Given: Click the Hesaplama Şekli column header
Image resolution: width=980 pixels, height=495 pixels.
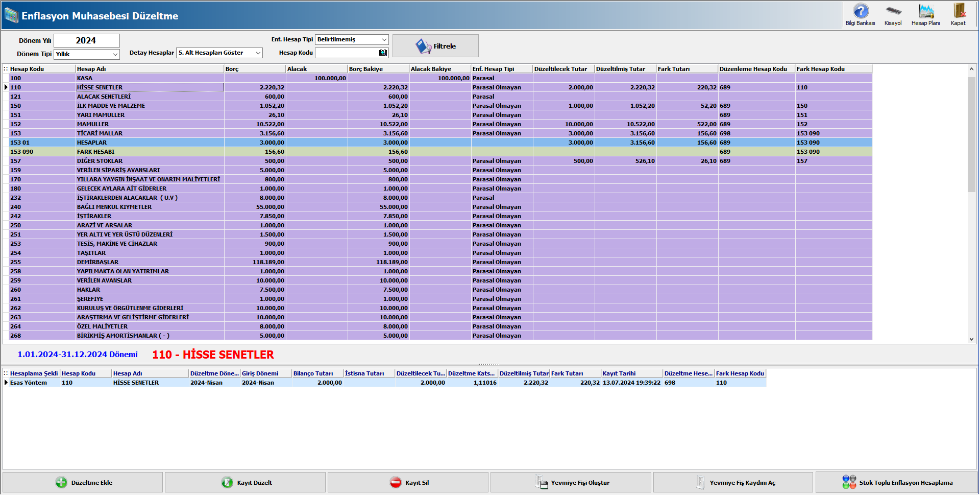Looking at the screenshot, I should (34, 373).
